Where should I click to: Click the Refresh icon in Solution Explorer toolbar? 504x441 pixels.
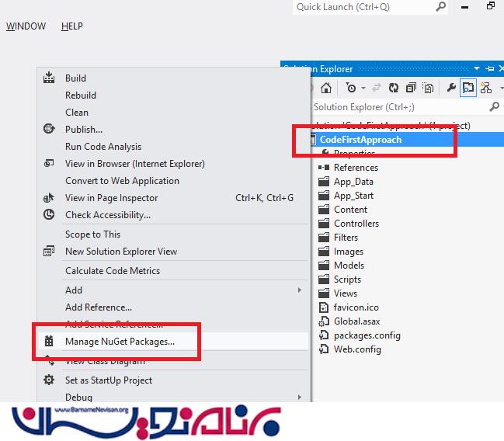(x=394, y=88)
